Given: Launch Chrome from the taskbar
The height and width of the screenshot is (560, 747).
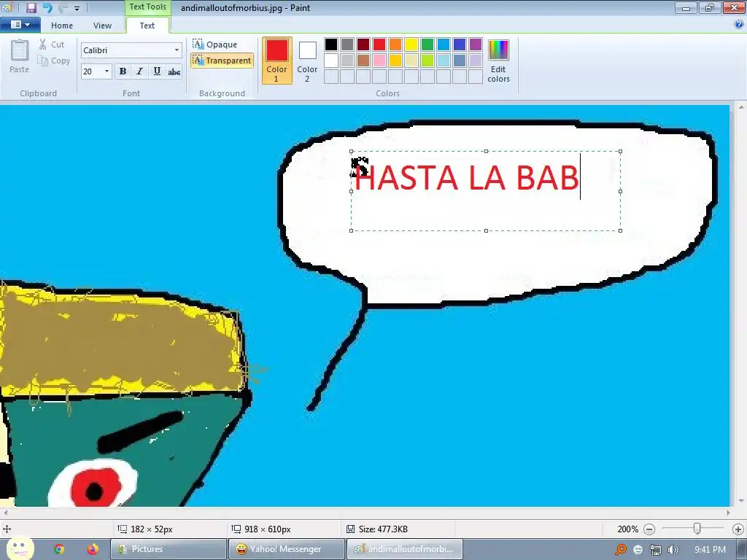Looking at the screenshot, I should coord(59,549).
